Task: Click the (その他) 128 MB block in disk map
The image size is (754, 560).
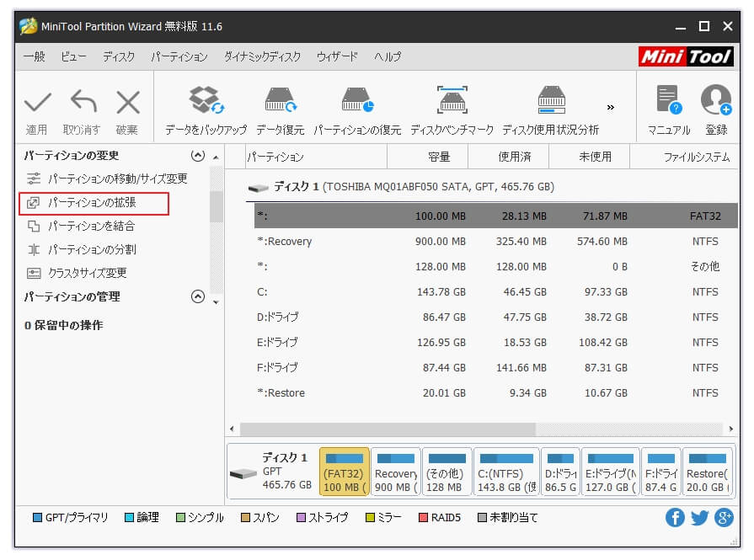Action: tap(447, 472)
